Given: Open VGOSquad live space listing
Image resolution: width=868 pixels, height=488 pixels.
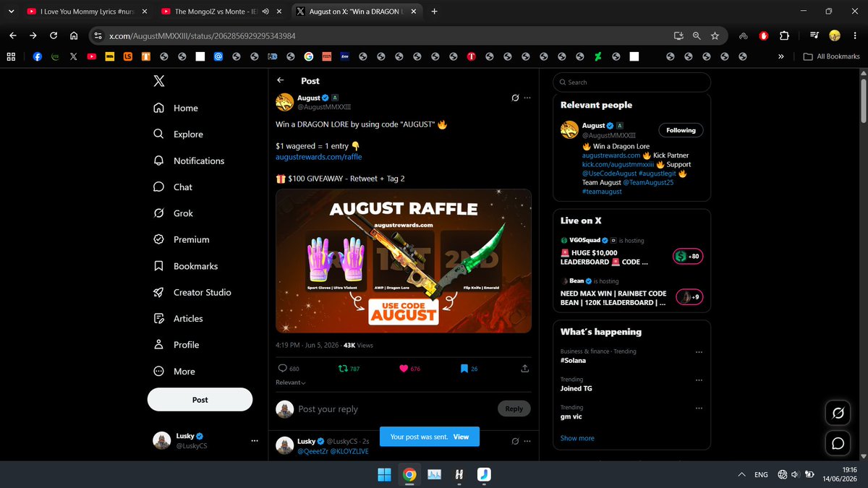Looking at the screenshot, I should (x=631, y=253).
